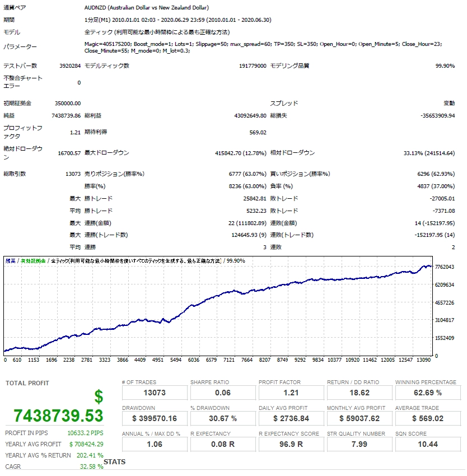This screenshot has width=467, height=476.
Task: Click the R Expectancy 0.08 R box
Action: [x=223, y=445]
